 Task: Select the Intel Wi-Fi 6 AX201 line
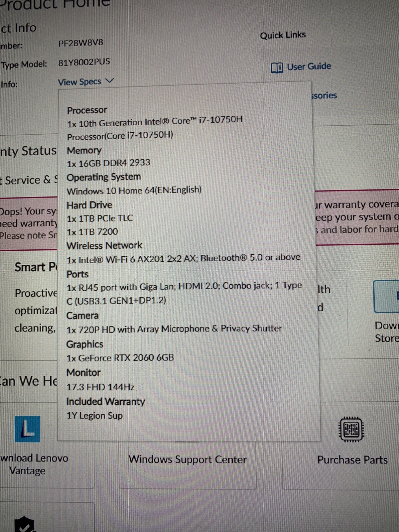184,259
